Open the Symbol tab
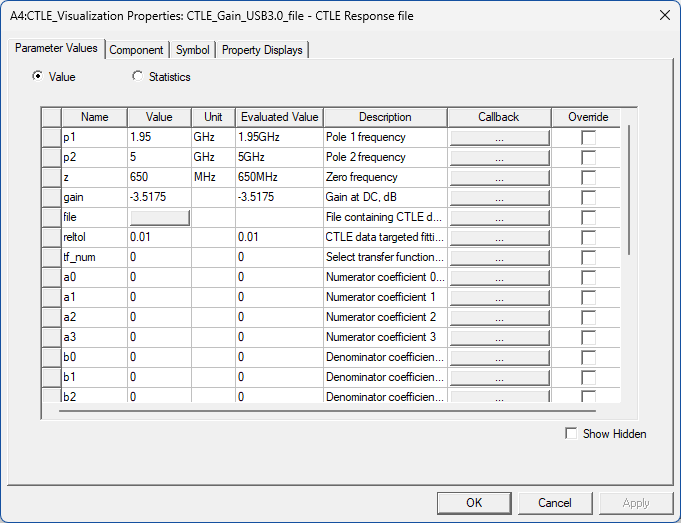The height and width of the screenshot is (523, 681). click(192, 50)
